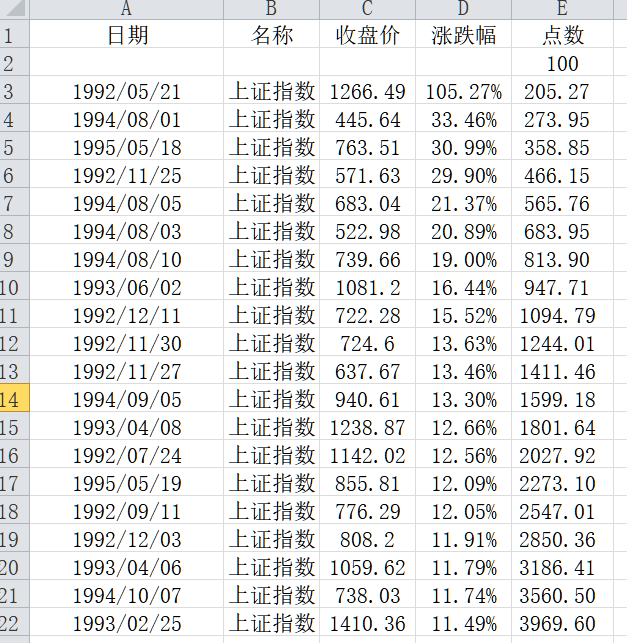The width and height of the screenshot is (627, 643).
Task: Select highlighted row 14 header
Action: click(x=14, y=398)
